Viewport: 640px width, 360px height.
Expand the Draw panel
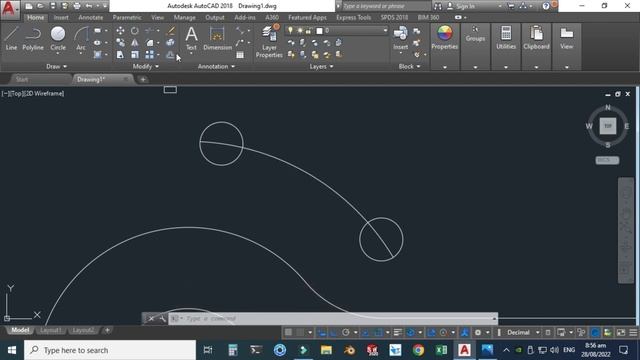56,66
